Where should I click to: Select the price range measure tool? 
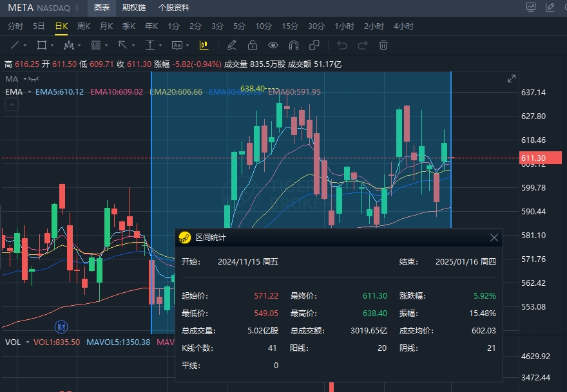click(x=149, y=45)
